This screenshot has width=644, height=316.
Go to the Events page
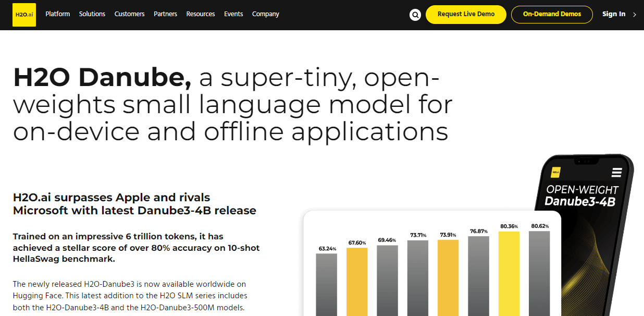pos(233,14)
